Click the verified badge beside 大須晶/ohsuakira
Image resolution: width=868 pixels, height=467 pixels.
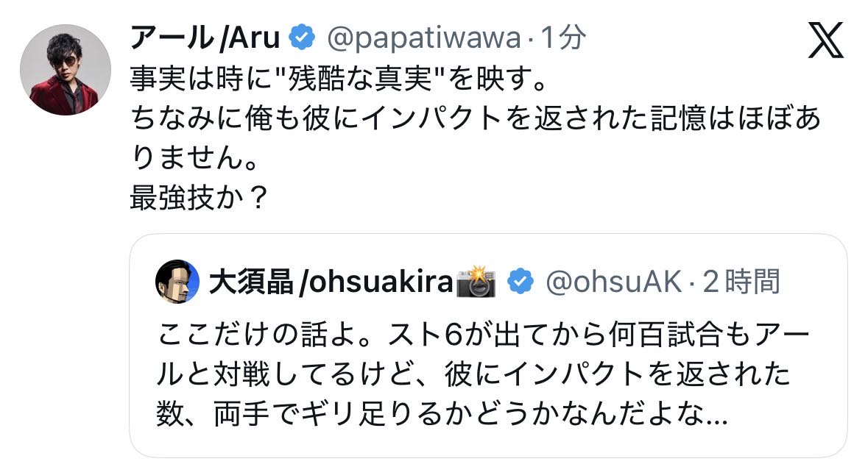click(x=521, y=282)
